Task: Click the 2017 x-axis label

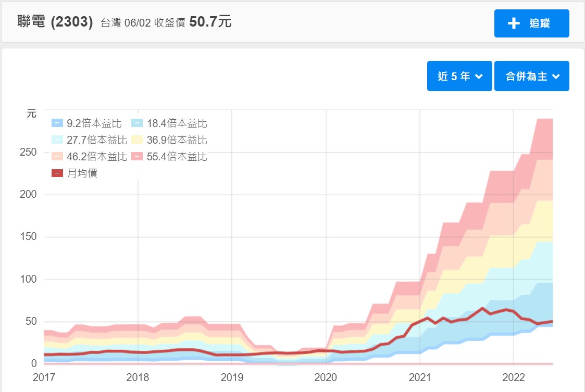Action: (44, 377)
